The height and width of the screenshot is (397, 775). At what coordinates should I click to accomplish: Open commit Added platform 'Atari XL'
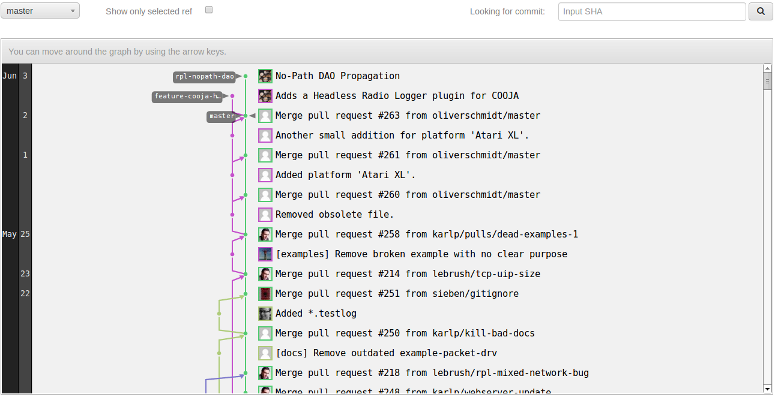tap(345, 175)
